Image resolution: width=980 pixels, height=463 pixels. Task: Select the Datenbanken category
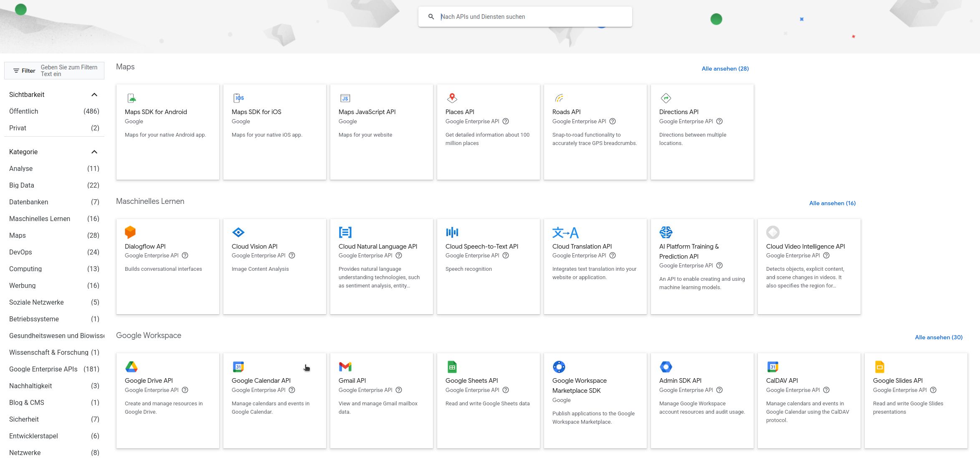[x=54, y=202]
